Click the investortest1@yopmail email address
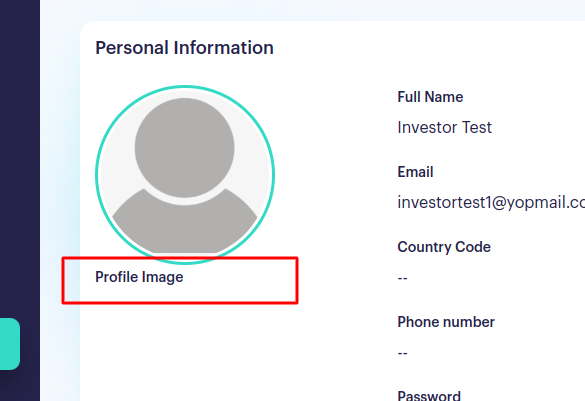 pos(491,203)
